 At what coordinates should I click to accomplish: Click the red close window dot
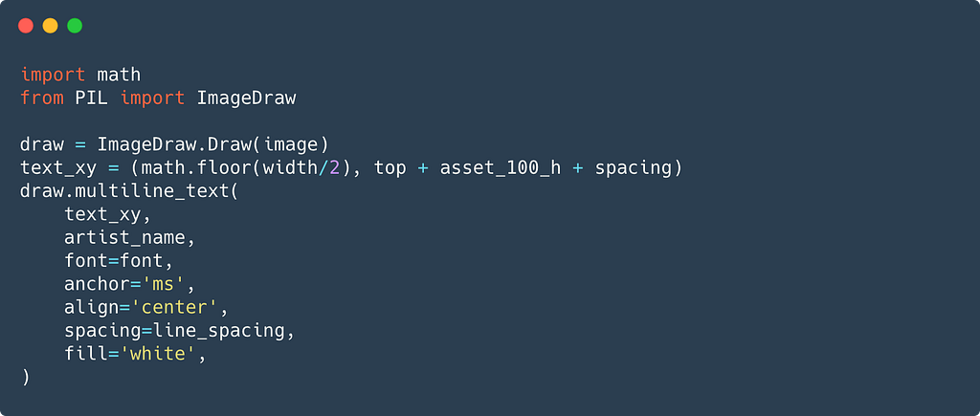tap(26, 26)
